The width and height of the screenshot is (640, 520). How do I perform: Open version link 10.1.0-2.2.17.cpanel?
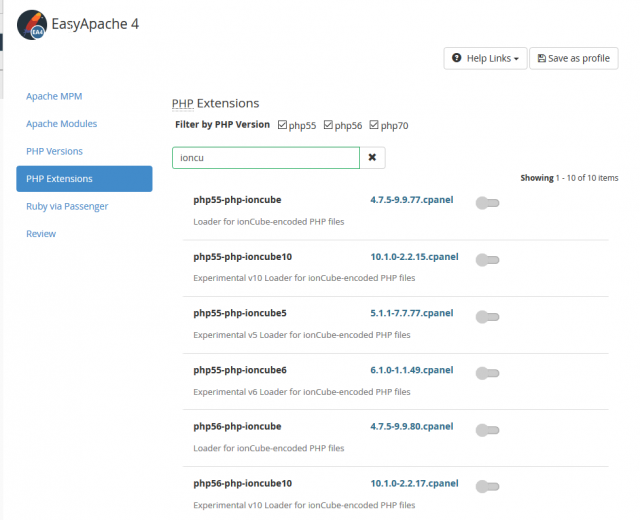point(414,483)
